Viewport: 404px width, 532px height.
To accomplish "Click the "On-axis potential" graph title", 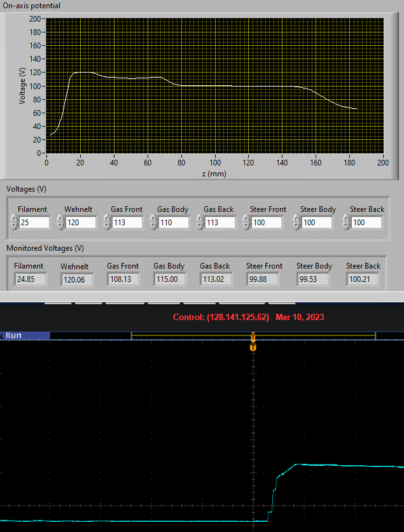I will [x=32, y=6].
